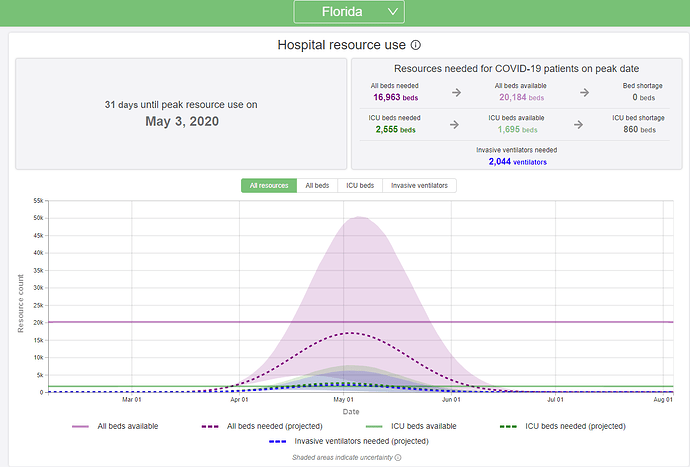Switch to the All beds tab

click(x=316, y=185)
